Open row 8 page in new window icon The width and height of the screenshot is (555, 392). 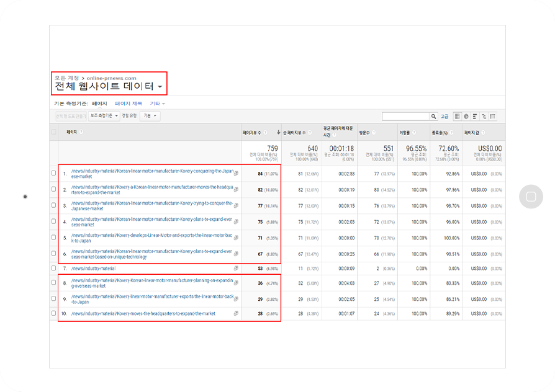pos(236,283)
